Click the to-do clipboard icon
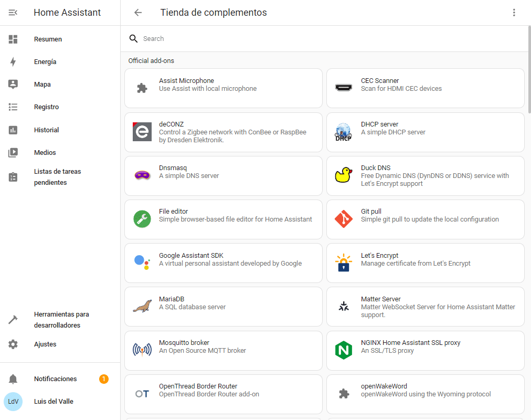The image size is (531, 420). point(13,177)
